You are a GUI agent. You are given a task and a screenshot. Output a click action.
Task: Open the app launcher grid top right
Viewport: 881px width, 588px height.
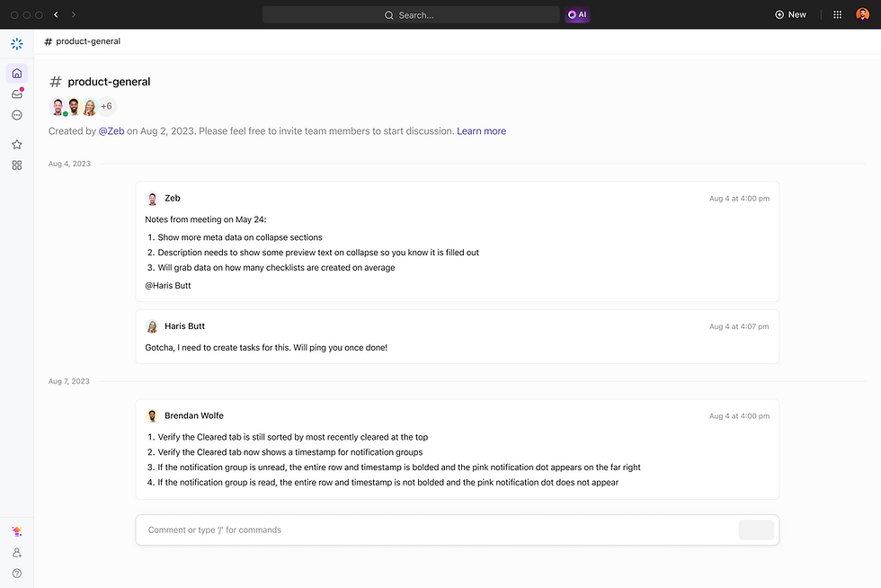[x=836, y=14]
